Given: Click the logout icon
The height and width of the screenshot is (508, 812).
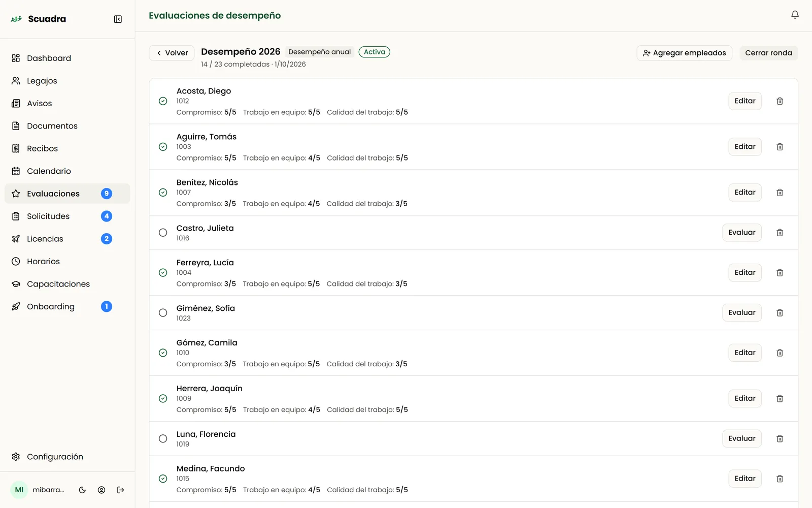Looking at the screenshot, I should coord(120,490).
